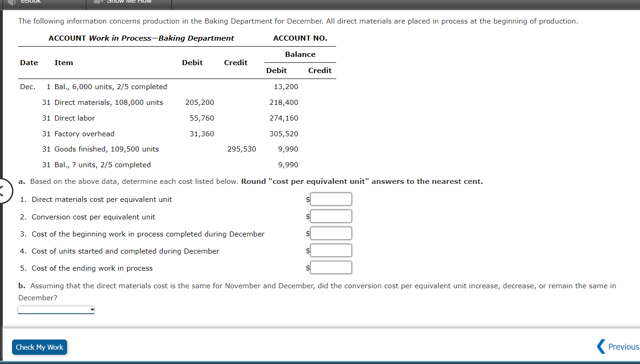Click 'Work in Process—Baking Department' account title
The height and width of the screenshot is (364, 640).
[161, 38]
